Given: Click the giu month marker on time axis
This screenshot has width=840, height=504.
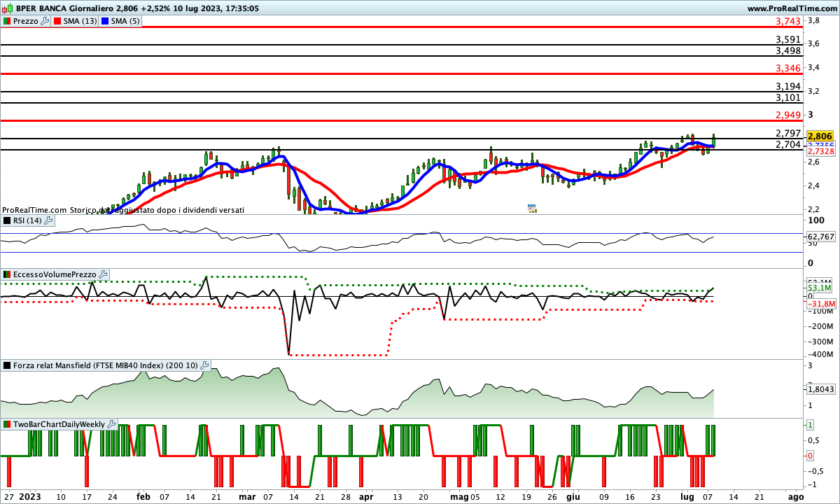Looking at the screenshot, I should pos(573,496).
